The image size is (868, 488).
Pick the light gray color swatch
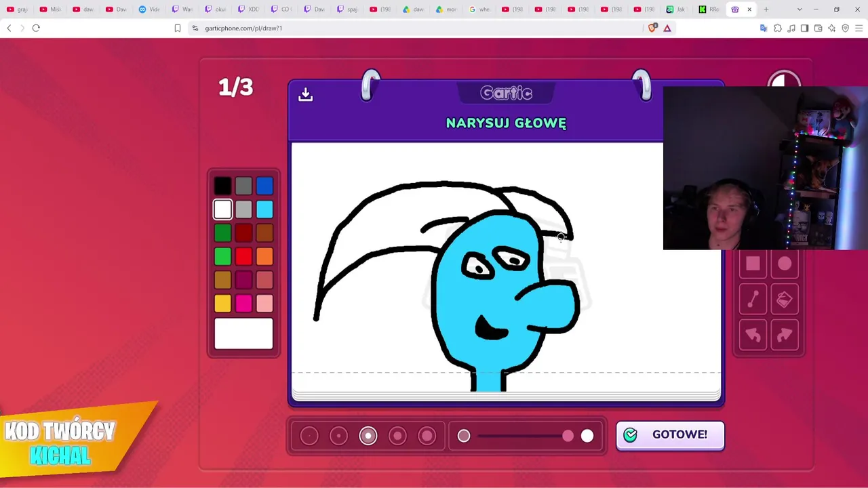tap(243, 209)
